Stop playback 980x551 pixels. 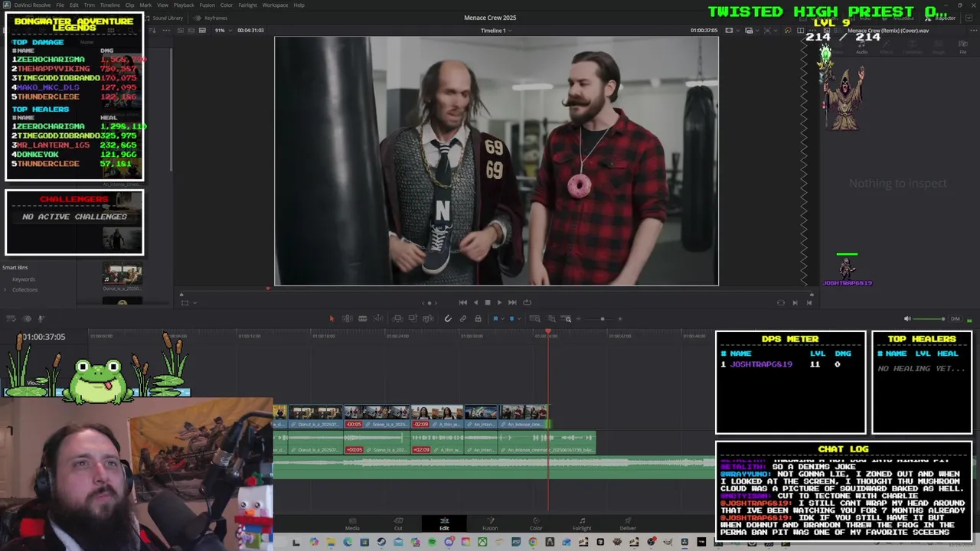coord(488,302)
